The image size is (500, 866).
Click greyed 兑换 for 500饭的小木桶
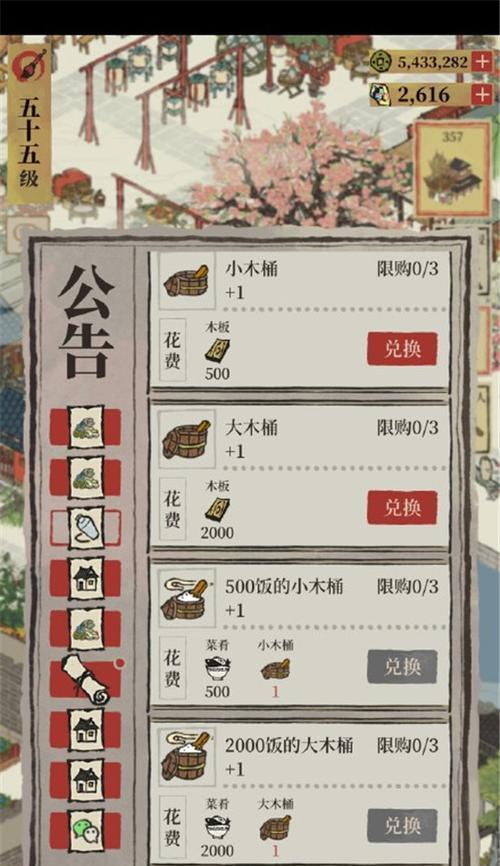coord(402,667)
